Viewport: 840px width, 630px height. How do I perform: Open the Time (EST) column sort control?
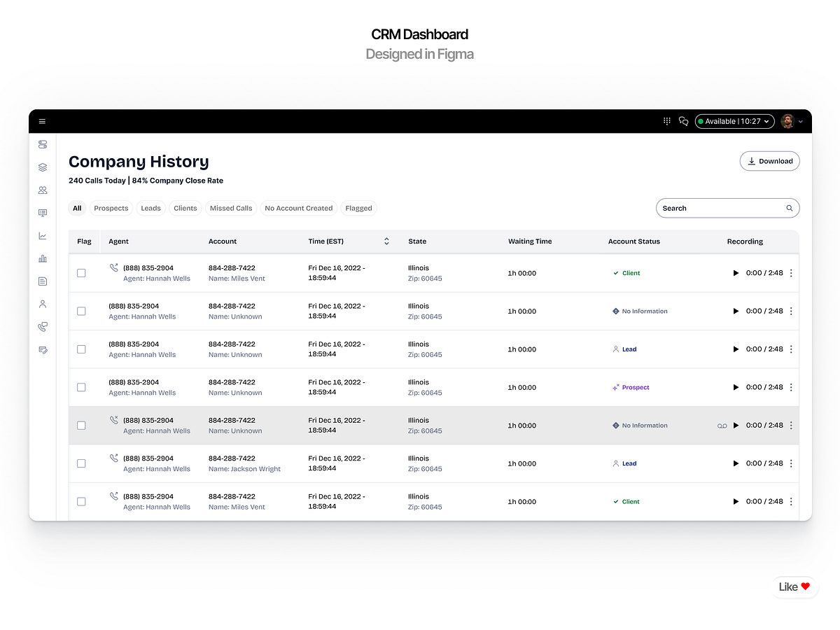click(386, 241)
